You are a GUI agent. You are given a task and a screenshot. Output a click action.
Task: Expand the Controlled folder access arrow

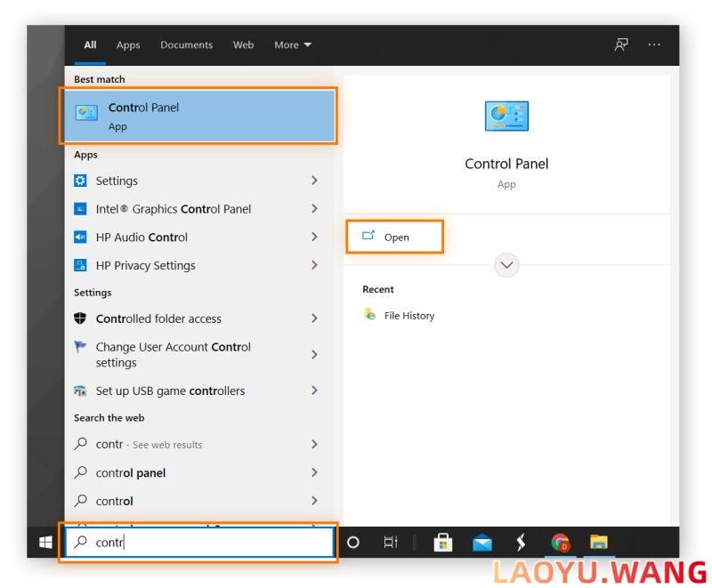[x=314, y=318]
